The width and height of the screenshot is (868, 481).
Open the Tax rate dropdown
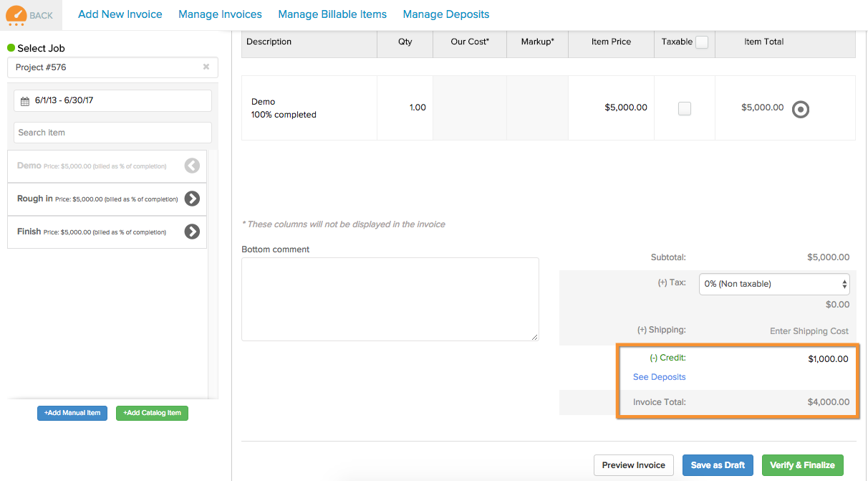coord(774,284)
